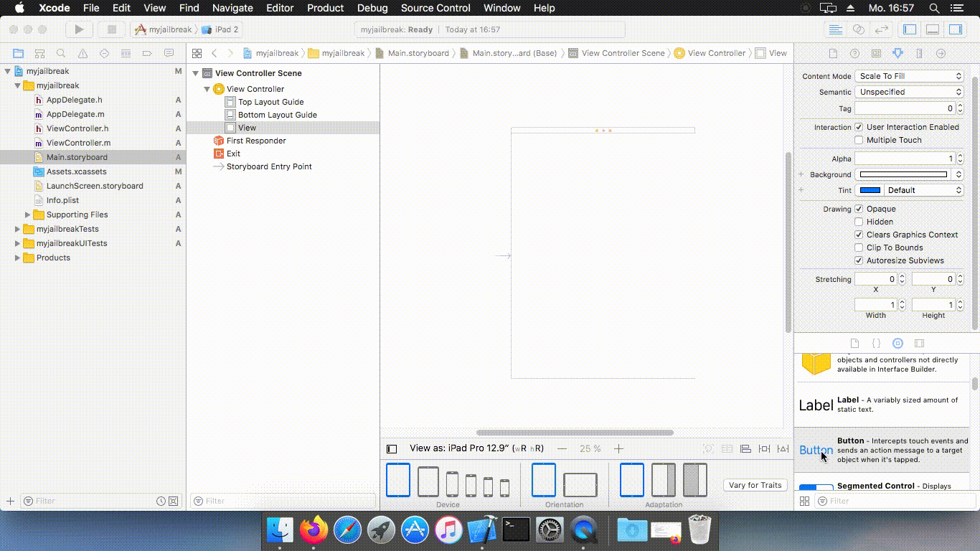Click the Tint blue color swatch
The width and height of the screenshot is (980, 551).
click(870, 190)
